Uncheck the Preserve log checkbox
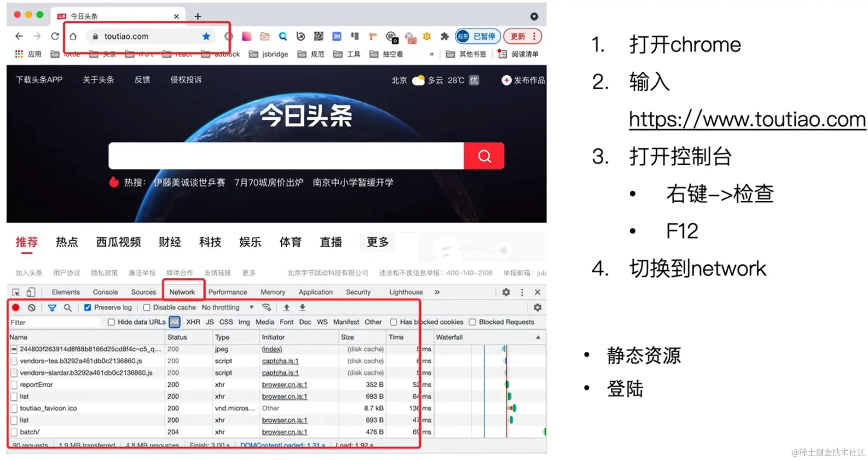868x460 pixels. pos(87,307)
